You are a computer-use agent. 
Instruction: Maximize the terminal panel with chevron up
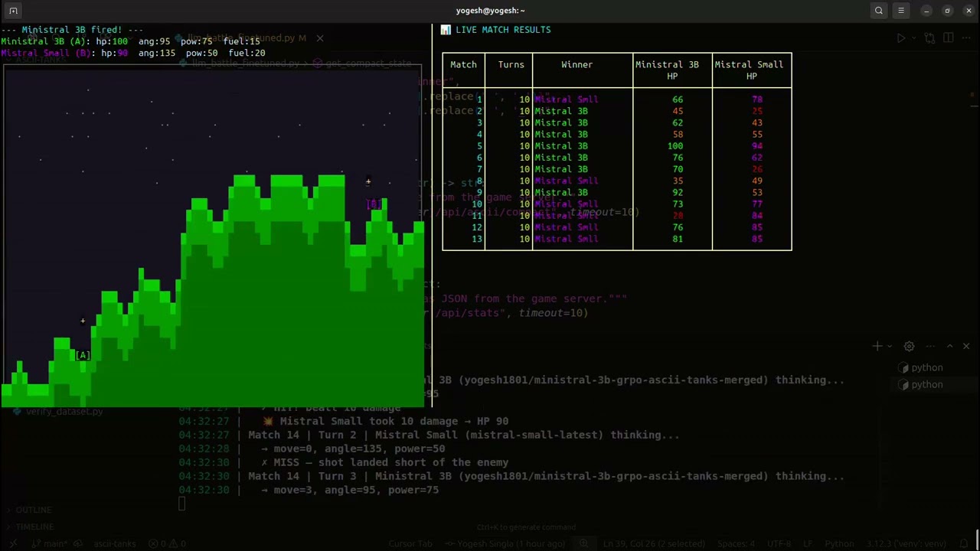(949, 347)
